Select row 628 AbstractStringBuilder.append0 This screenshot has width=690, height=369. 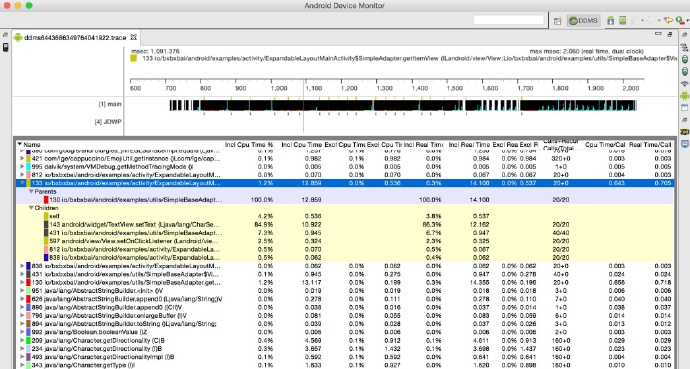(x=344, y=299)
